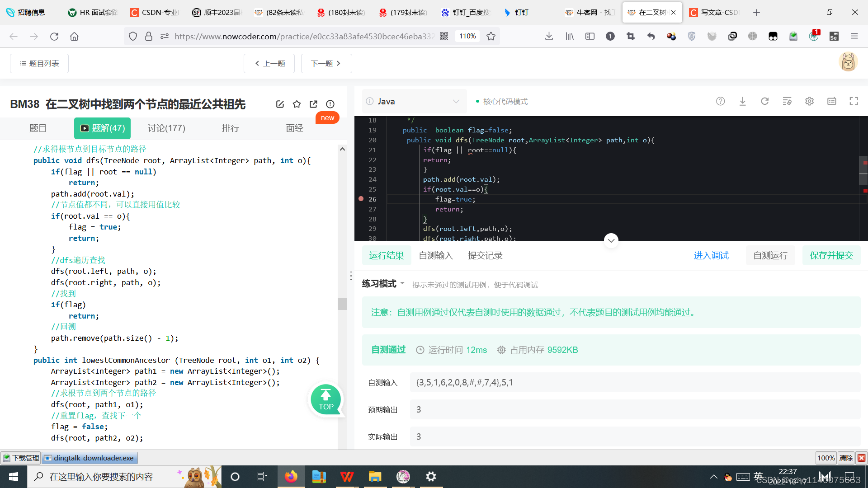This screenshot has height=488, width=868.
Task: Click the green TOP back-to-top button
Action: [325, 399]
